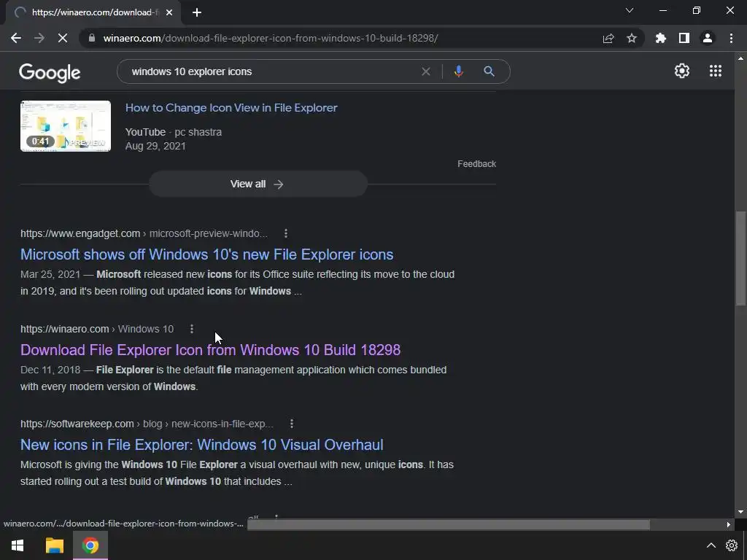Click the scroll-right arrow of horizontal scrollbar
The width and height of the screenshot is (747, 560).
[x=729, y=525]
